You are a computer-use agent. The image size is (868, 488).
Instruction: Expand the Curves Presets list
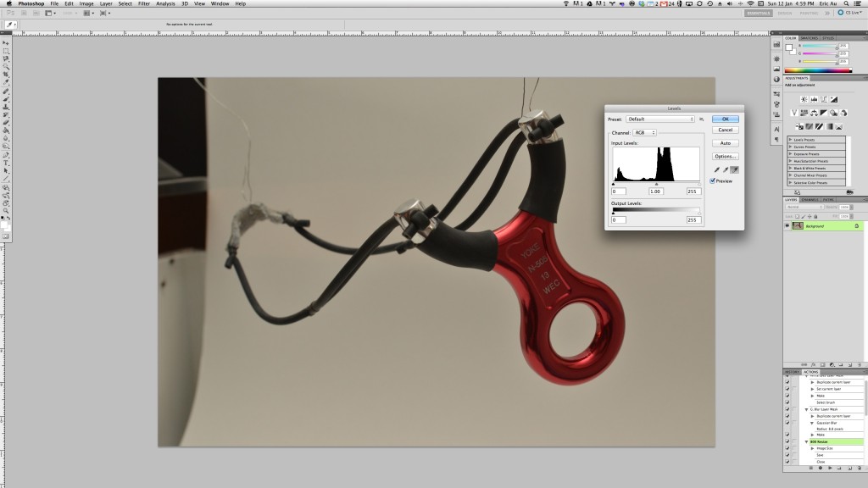click(791, 146)
